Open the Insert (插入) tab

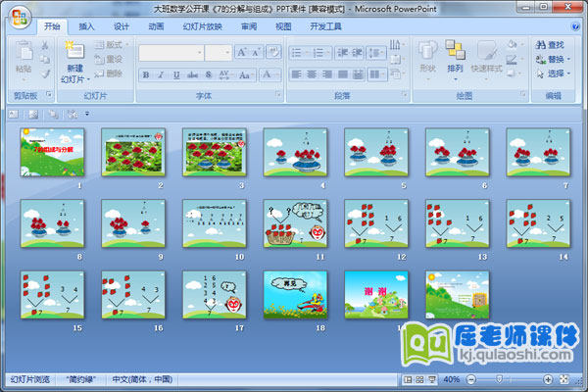click(87, 26)
